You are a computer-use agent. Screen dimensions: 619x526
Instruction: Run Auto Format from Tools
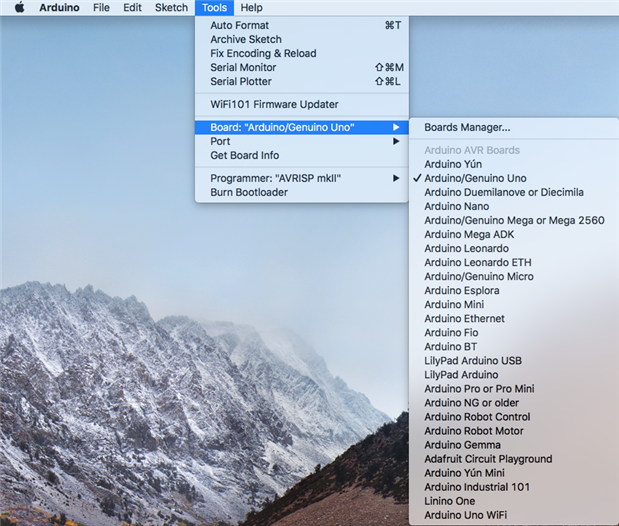click(302, 25)
